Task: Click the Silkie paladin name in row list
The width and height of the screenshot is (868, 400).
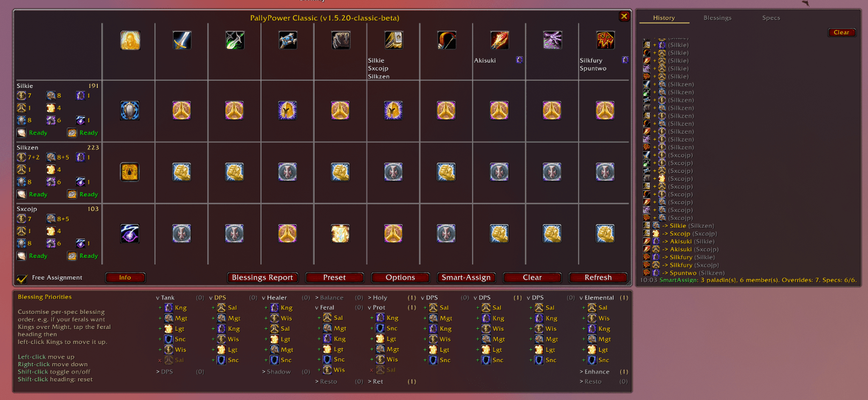Action: pos(24,86)
